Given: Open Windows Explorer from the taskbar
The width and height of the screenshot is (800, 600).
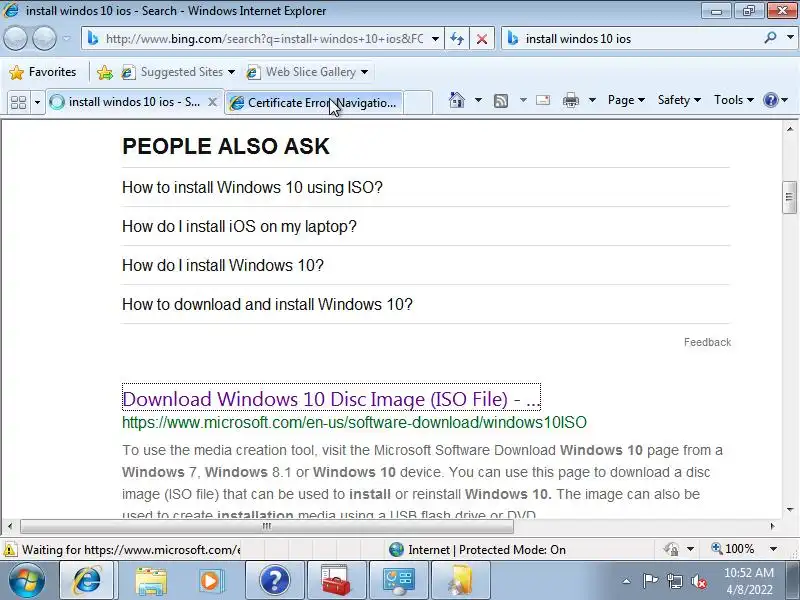Looking at the screenshot, I should [151, 581].
